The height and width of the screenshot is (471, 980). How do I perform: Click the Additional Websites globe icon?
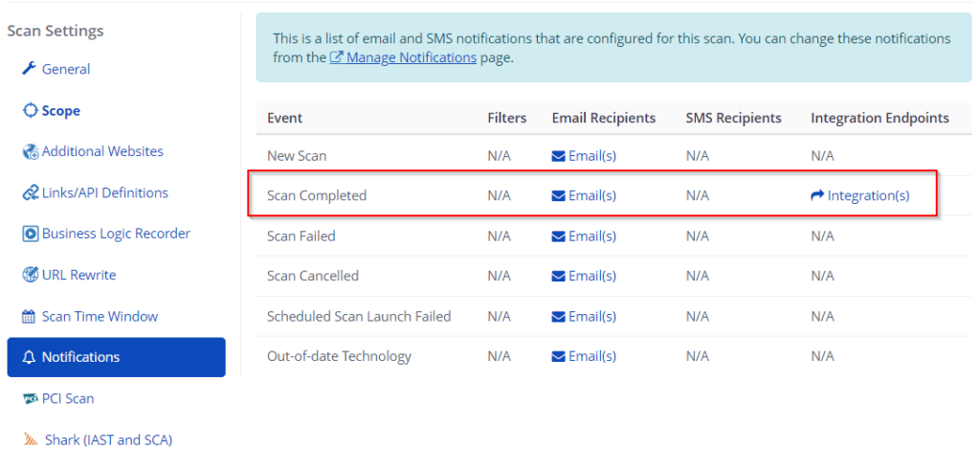pyautogui.click(x=30, y=151)
